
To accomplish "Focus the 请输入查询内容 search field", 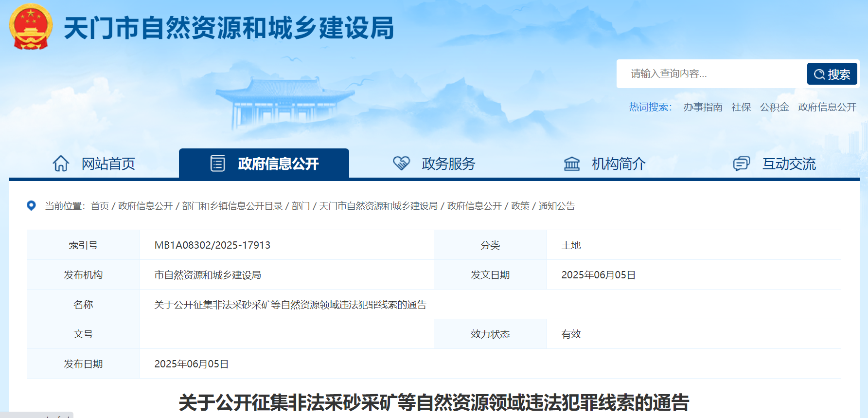I will tap(710, 74).
